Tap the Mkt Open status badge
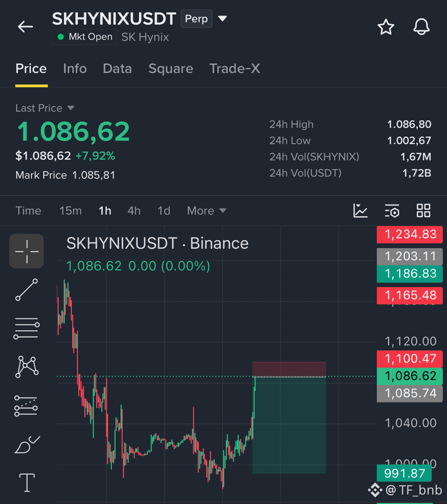The width and height of the screenshot is (447, 504). pos(85,37)
